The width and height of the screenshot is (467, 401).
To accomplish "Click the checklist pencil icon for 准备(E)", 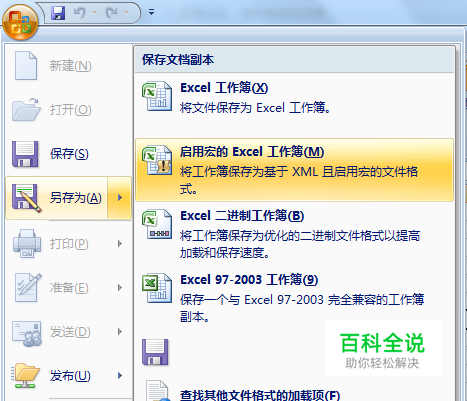I will pos(28,287).
